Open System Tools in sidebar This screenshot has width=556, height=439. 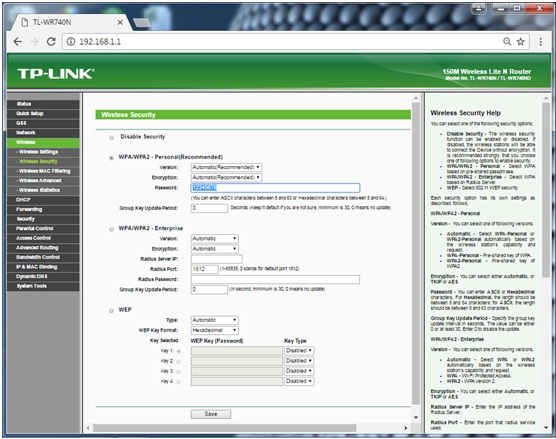(43, 286)
